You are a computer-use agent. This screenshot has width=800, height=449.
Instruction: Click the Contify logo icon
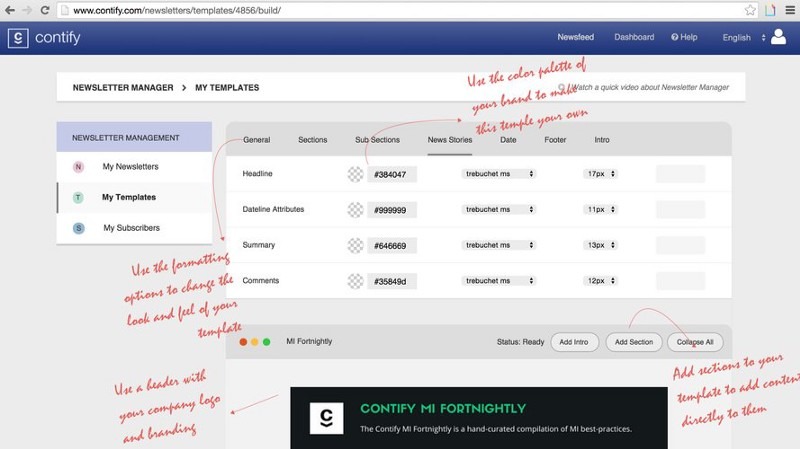(x=18, y=38)
